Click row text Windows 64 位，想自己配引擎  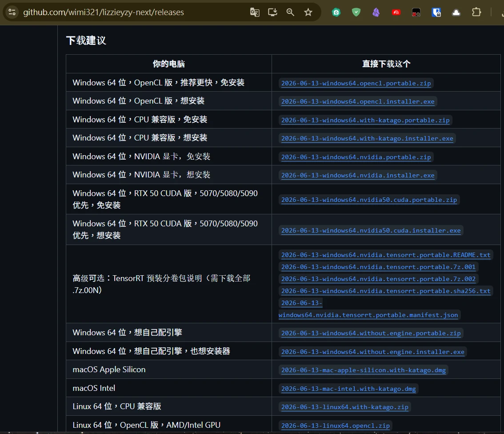127,333
